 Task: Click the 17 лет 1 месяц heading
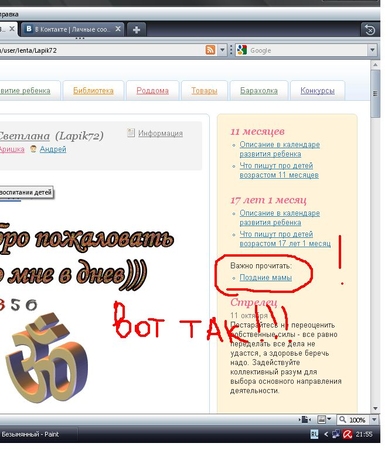268,200
